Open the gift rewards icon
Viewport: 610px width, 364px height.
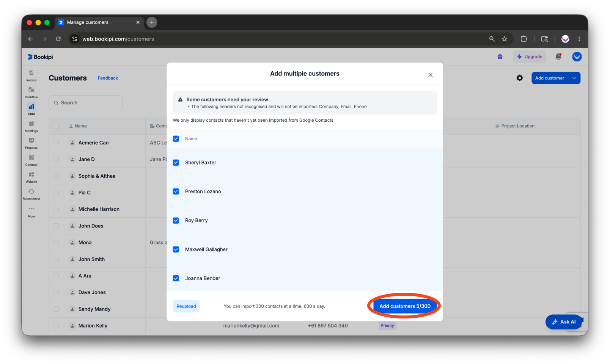click(x=500, y=57)
